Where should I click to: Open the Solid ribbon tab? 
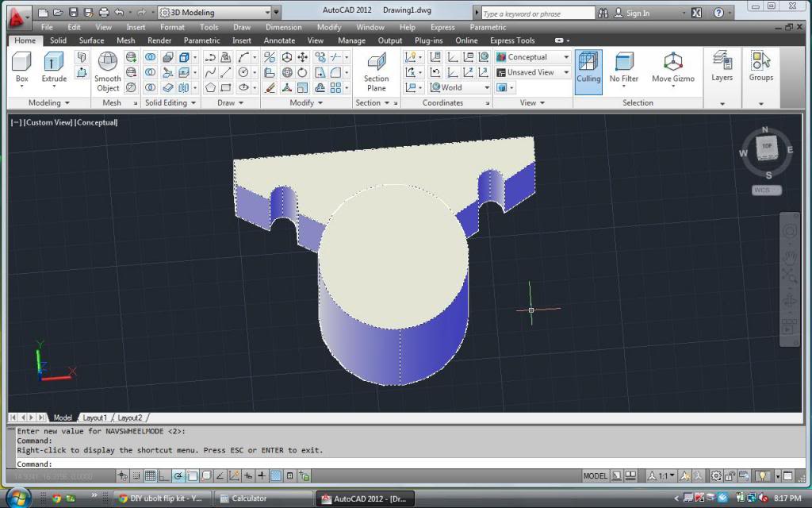pyautogui.click(x=58, y=40)
